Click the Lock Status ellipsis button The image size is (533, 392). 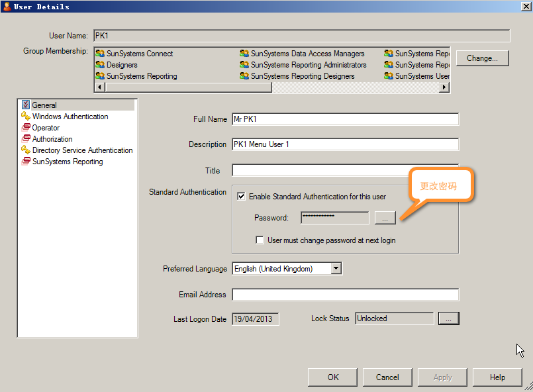click(x=448, y=319)
